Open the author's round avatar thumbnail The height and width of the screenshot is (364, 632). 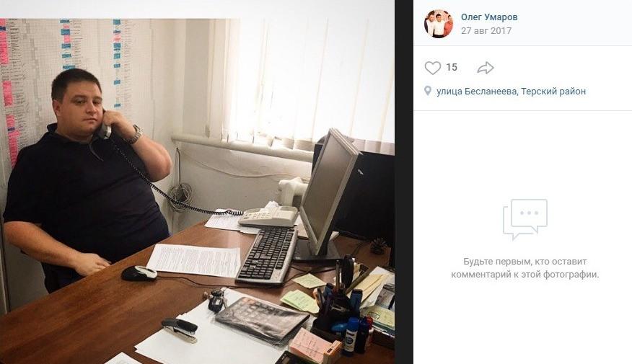(x=439, y=23)
